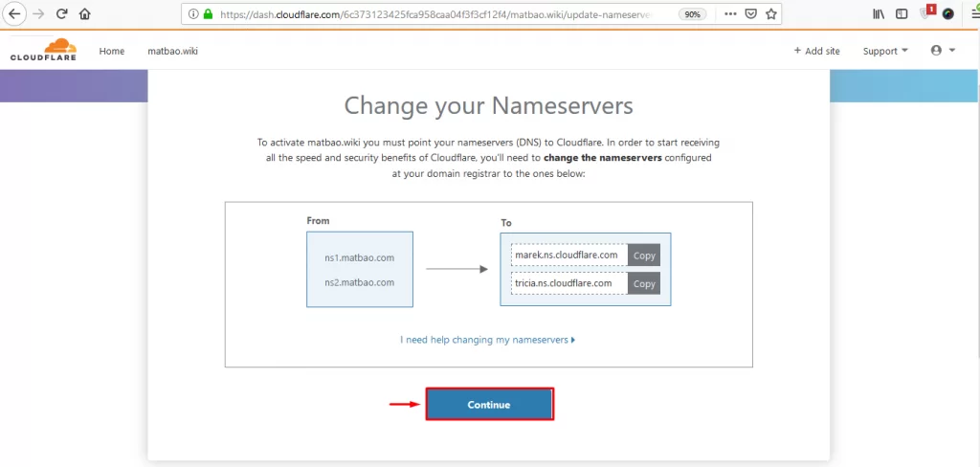Select the tricia.ns.cloudflare.com field
The width and height of the screenshot is (980, 467).
coord(568,283)
